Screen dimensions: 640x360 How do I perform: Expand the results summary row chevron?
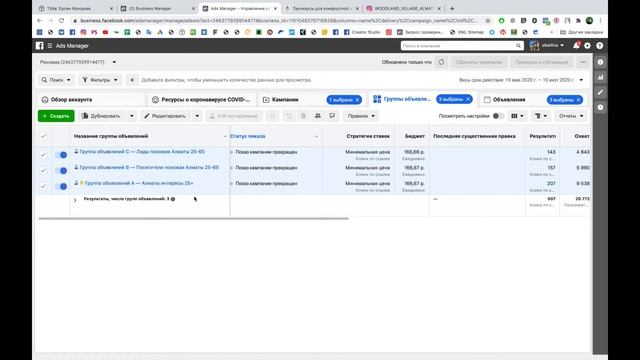[x=75, y=200]
